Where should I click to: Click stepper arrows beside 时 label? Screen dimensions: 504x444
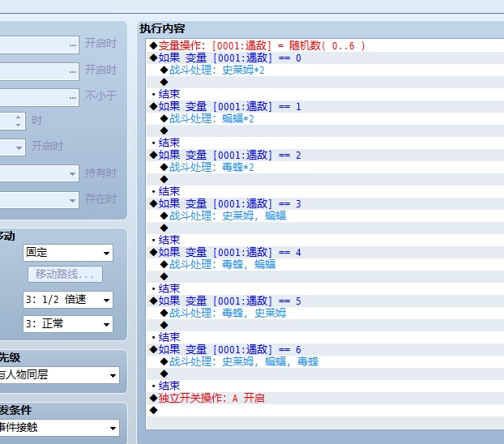[19, 121]
